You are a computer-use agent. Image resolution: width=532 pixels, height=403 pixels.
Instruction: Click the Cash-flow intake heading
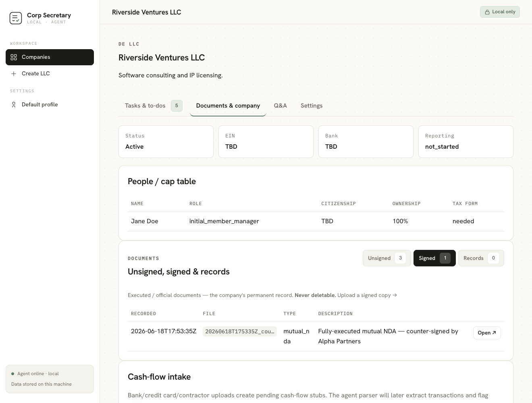159,377
